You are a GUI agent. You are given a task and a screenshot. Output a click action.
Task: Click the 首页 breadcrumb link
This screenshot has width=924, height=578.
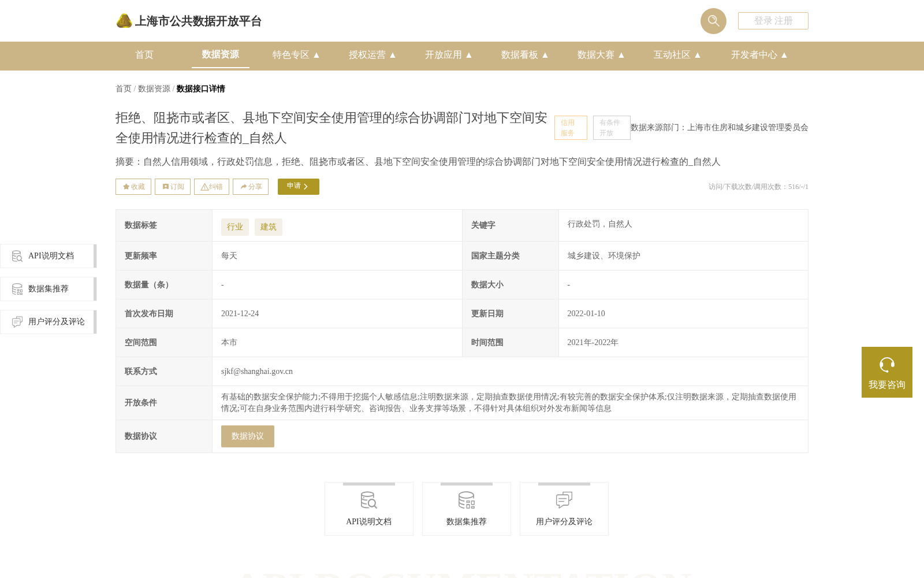click(x=124, y=88)
